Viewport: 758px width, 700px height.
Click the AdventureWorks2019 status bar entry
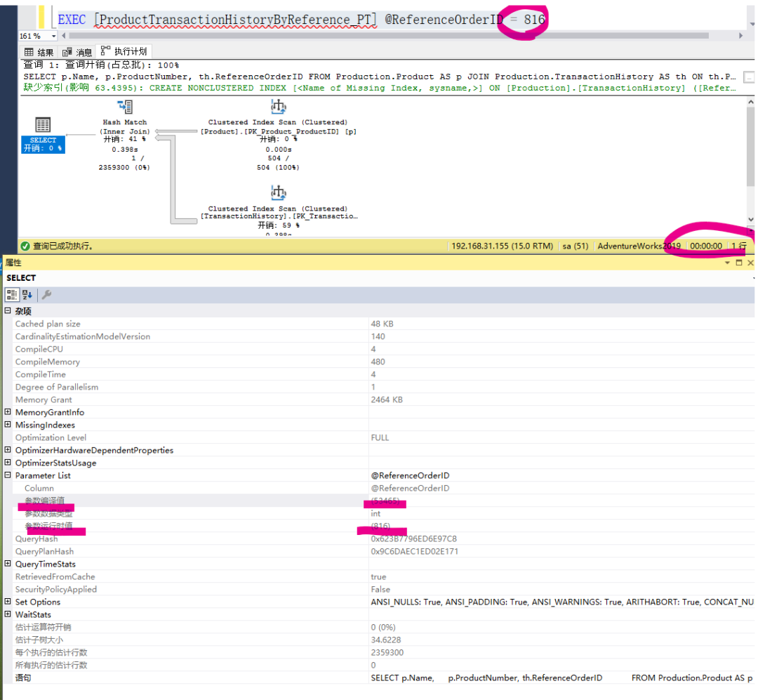click(639, 246)
